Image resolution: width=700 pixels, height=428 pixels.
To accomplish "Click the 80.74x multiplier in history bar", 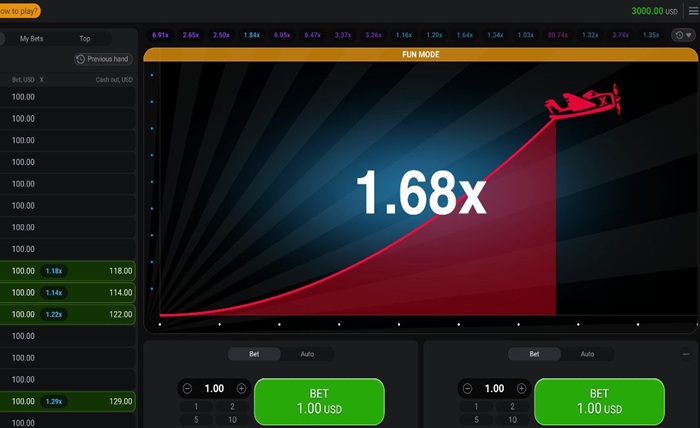I will pyautogui.click(x=555, y=35).
